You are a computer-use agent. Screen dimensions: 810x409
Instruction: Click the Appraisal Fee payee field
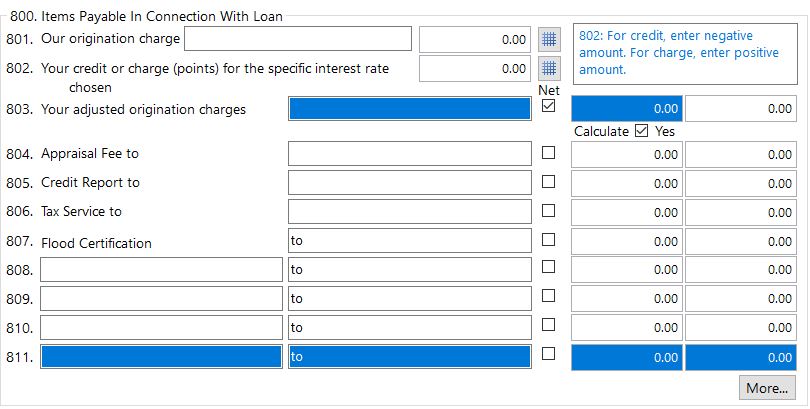click(x=410, y=153)
